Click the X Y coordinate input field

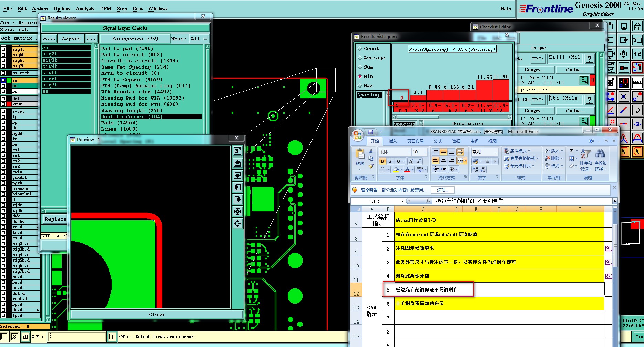(x=77, y=337)
